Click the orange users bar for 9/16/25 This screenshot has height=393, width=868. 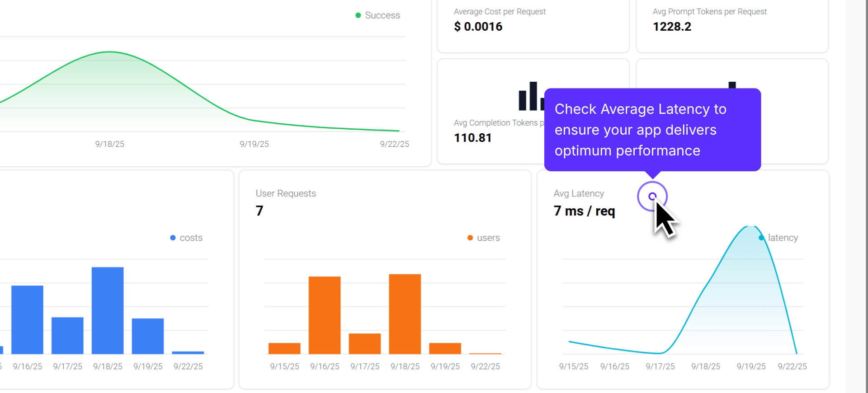(324, 315)
